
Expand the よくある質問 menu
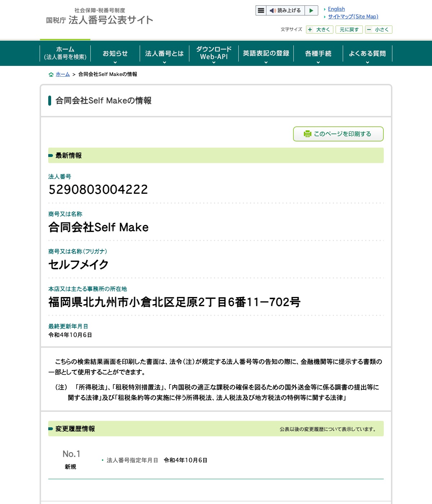[368, 53]
